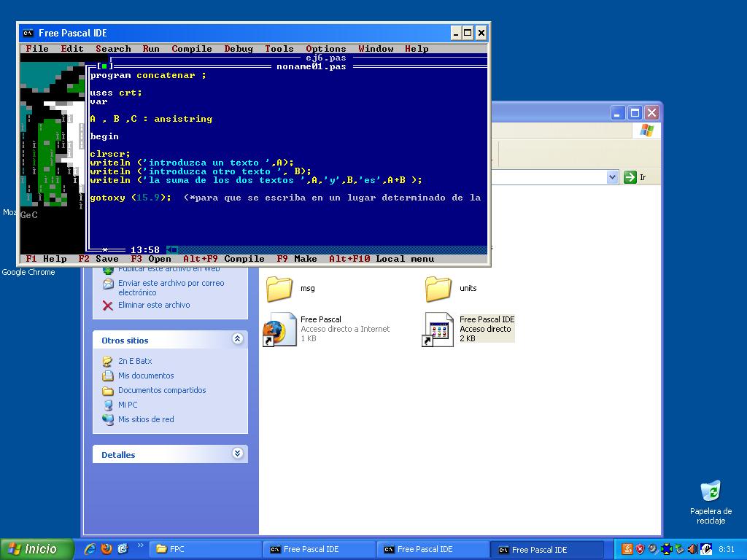747x560 pixels.
Task: Click 'Eliminar este archivo' link
Action: point(154,305)
